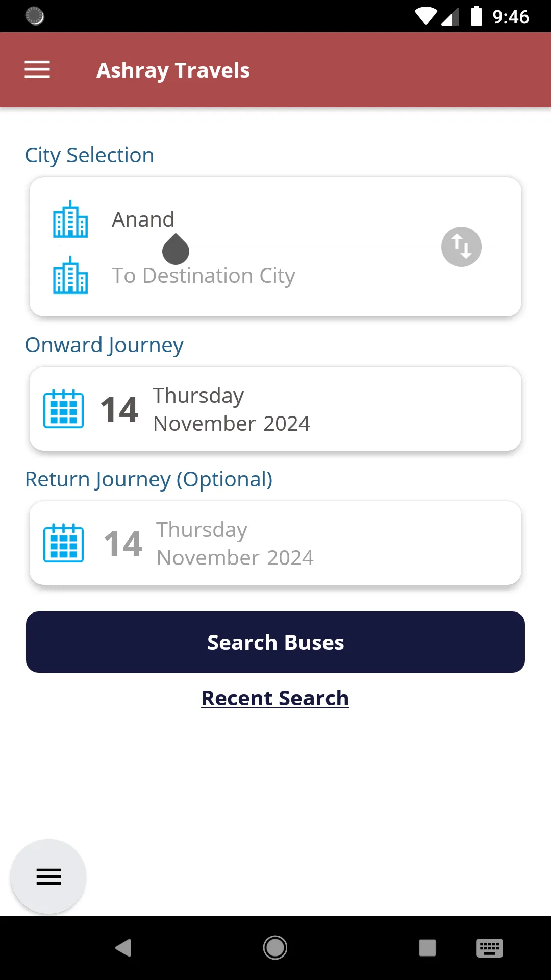The image size is (551, 980).
Task: Open the recent apps overview button
Action: coord(428,948)
